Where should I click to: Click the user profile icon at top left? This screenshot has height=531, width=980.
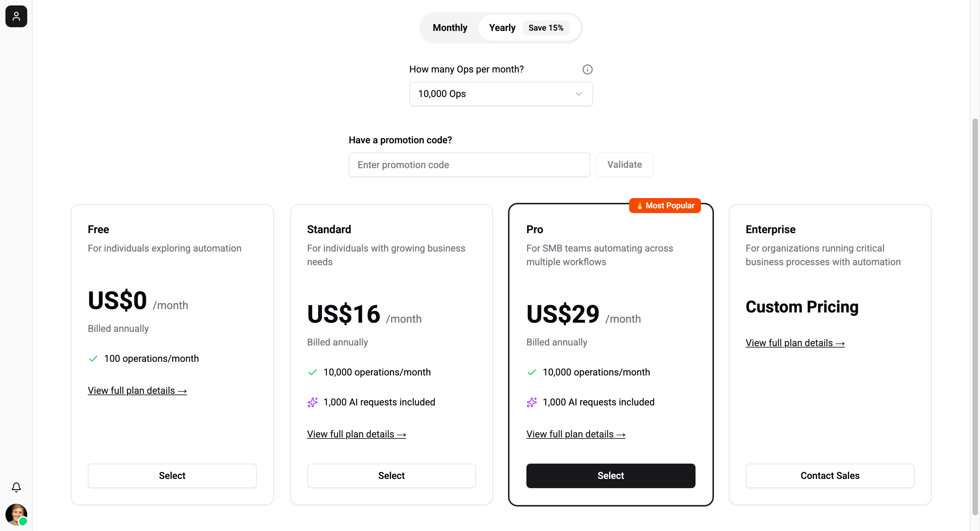[16, 16]
